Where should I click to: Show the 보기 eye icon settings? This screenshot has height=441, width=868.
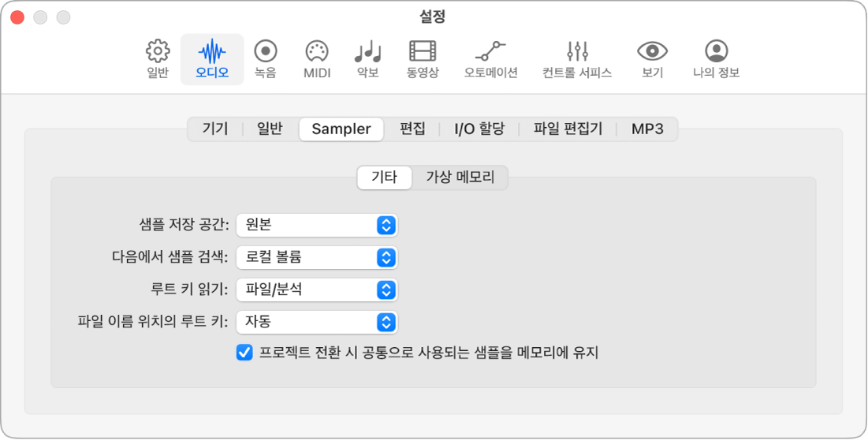pyautogui.click(x=652, y=52)
